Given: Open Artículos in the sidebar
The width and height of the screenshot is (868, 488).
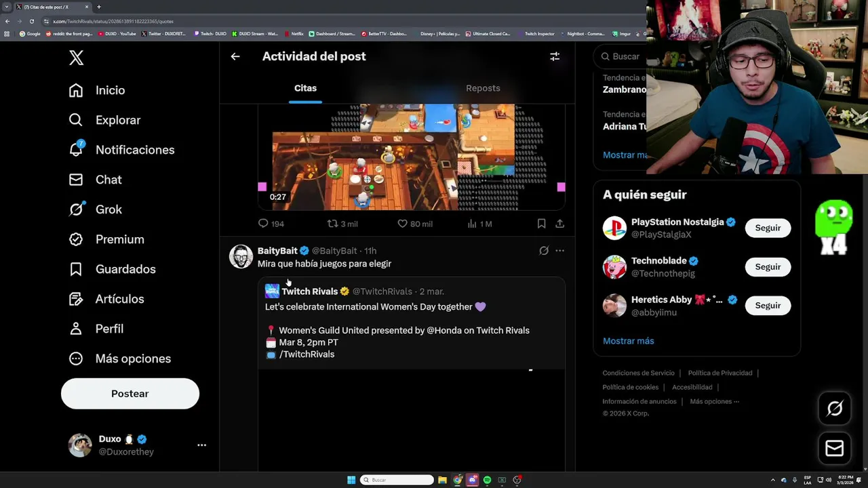Looking at the screenshot, I should pos(106,299).
